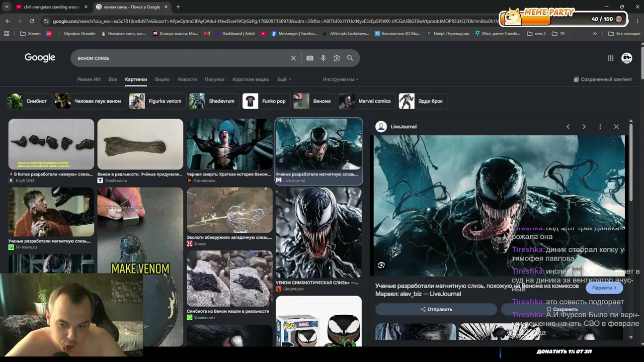Open the 'new 2' bookmark folder

click(x=536, y=34)
